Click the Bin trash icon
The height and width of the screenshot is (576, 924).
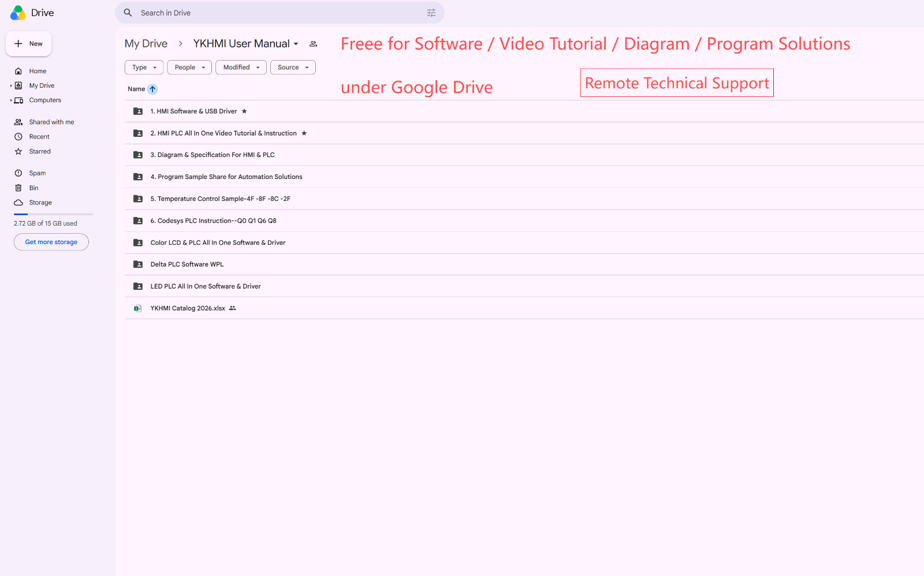[18, 188]
